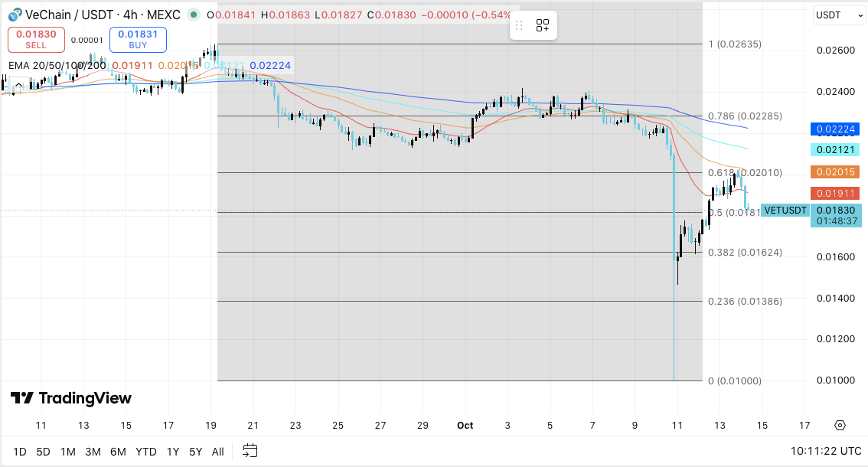868x467 pixels.
Task: Select the EMA 20/50/100/200 indicator label
Action: coord(57,66)
